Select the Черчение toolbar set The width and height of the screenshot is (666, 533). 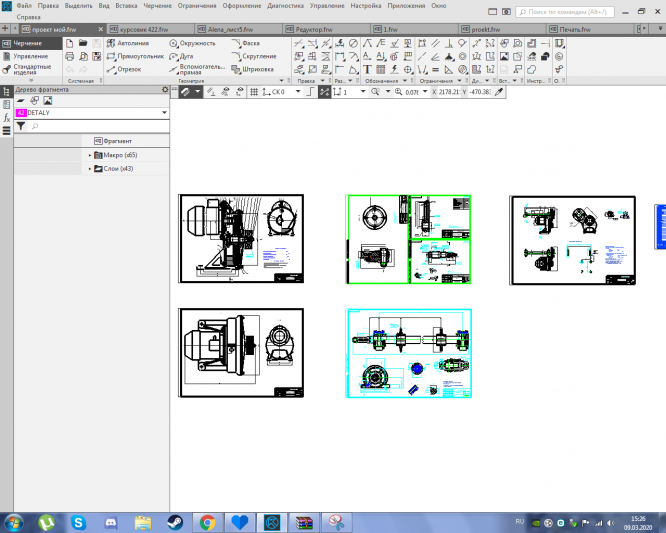[31, 43]
